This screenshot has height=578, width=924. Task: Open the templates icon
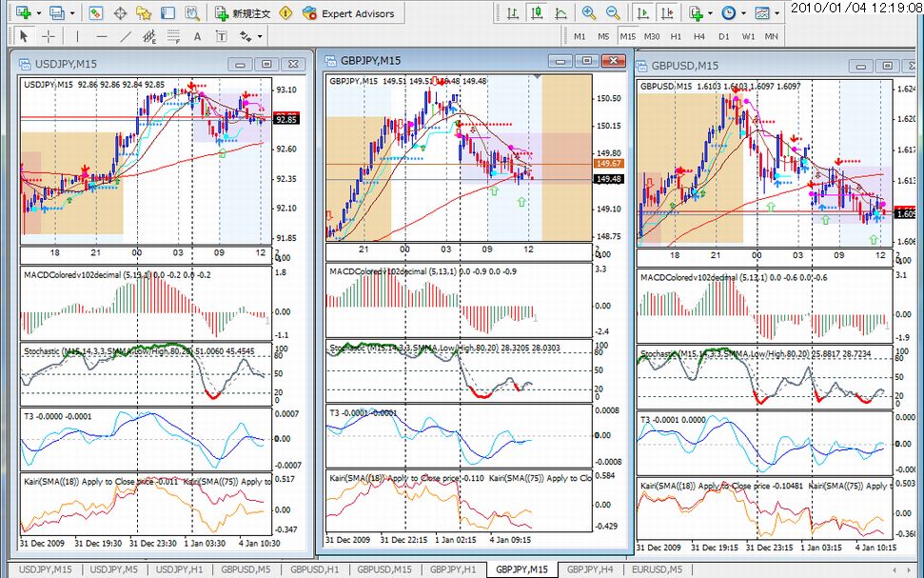point(762,12)
